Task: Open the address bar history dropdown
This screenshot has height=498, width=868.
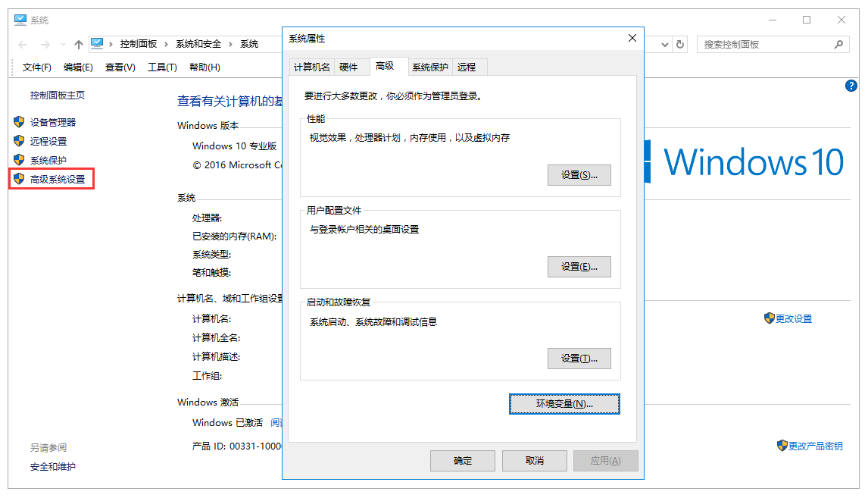Action: [x=665, y=44]
